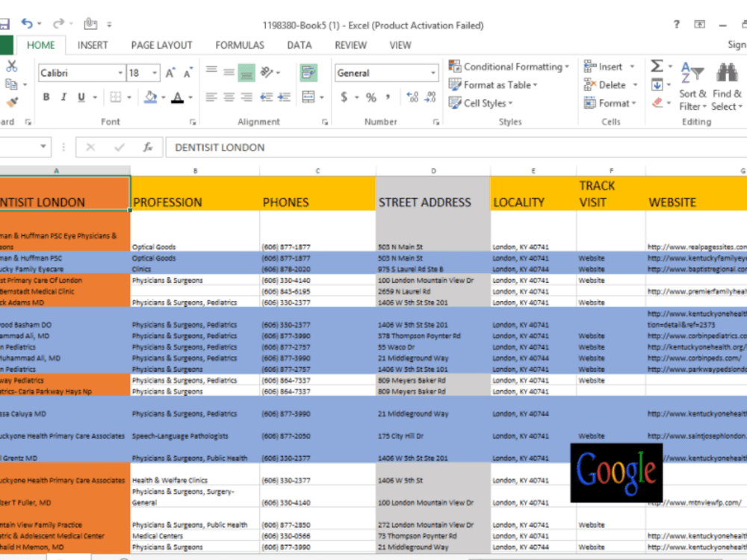Toggle Bold formatting
The width and height of the screenshot is (747, 560).
click(46, 97)
